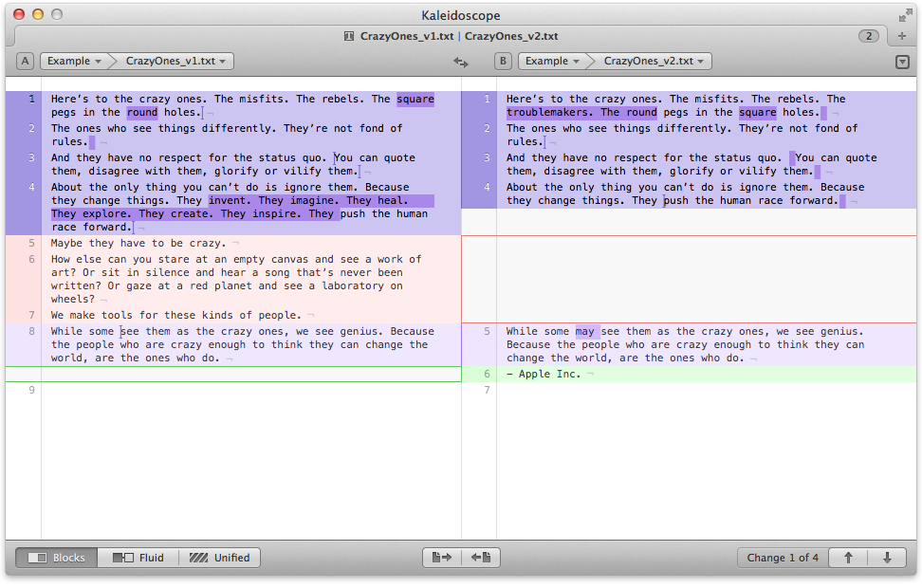Click highlighted 'troublemakers. The round' text
This screenshot has height=588, width=922.
pos(581,112)
